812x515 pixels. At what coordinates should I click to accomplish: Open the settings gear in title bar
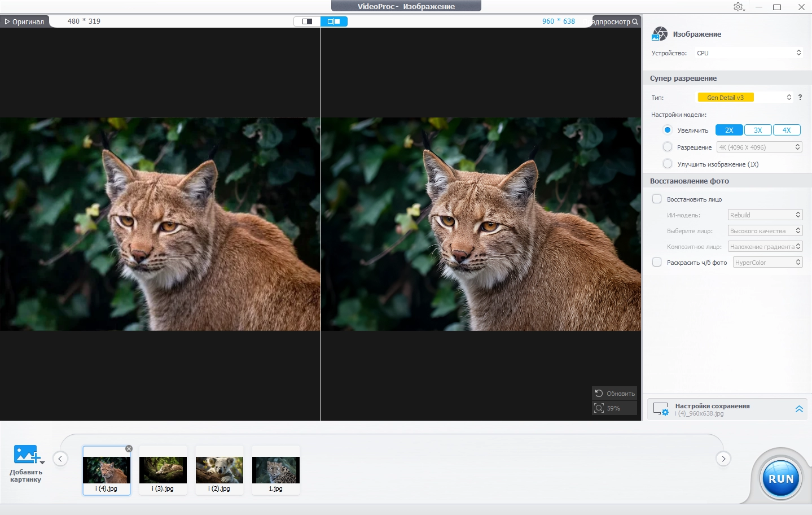[738, 7]
